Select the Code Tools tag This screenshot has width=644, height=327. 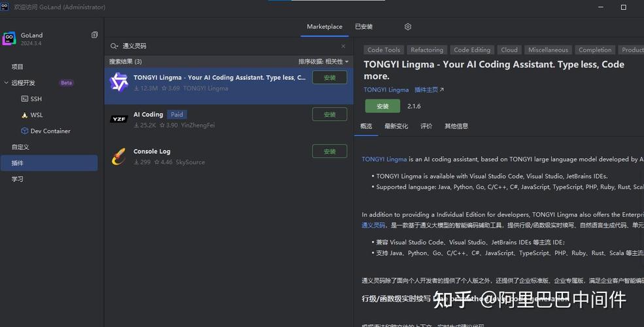[x=384, y=50]
